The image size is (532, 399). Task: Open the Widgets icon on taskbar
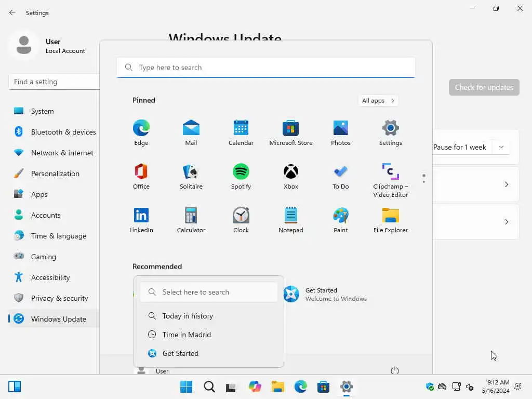click(15, 387)
